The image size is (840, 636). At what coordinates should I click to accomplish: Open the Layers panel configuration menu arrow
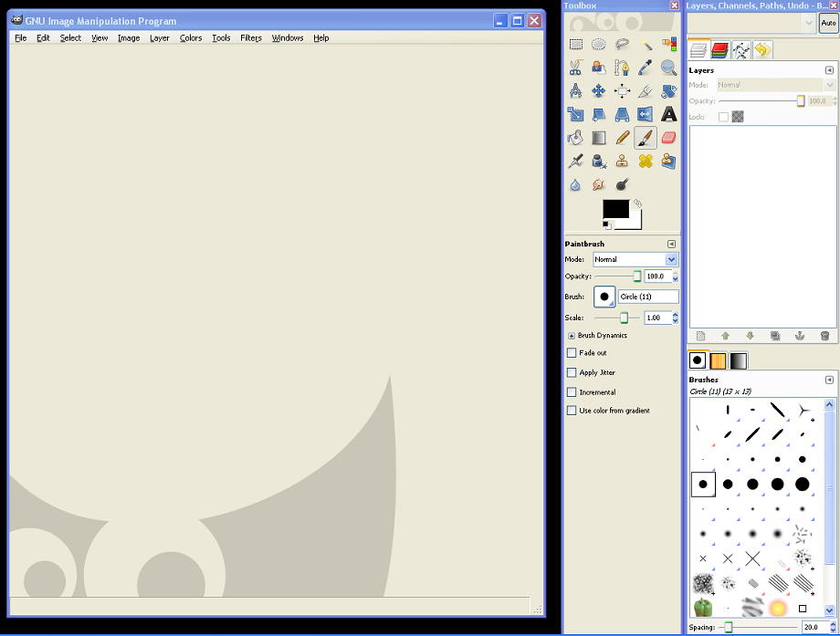[x=829, y=70]
